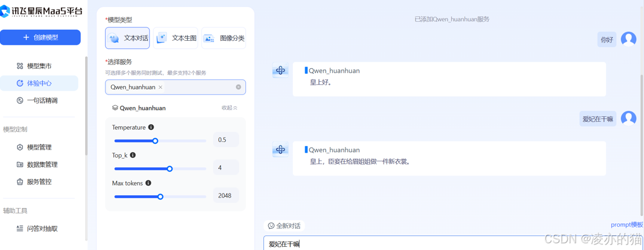Click the Top_k slider handle

tap(170, 169)
